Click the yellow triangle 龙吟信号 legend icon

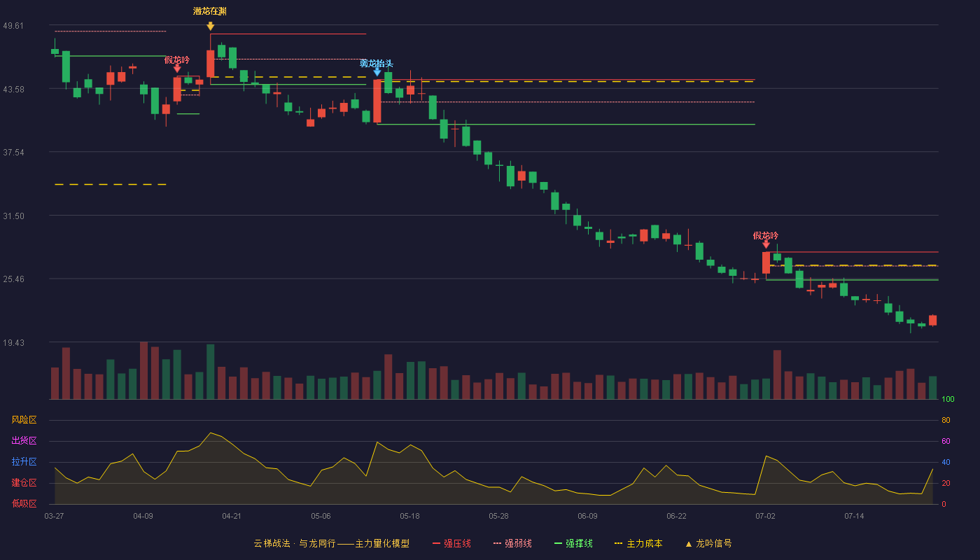688,544
